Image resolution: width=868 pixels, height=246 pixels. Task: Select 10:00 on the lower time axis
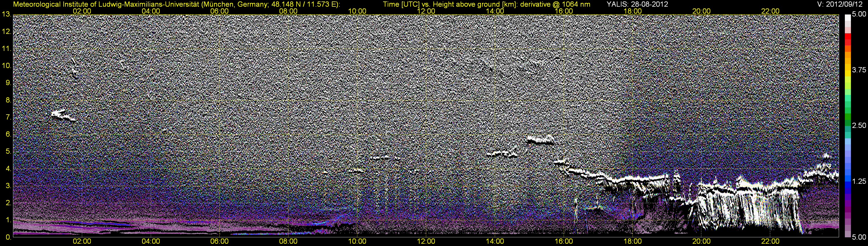click(x=357, y=241)
